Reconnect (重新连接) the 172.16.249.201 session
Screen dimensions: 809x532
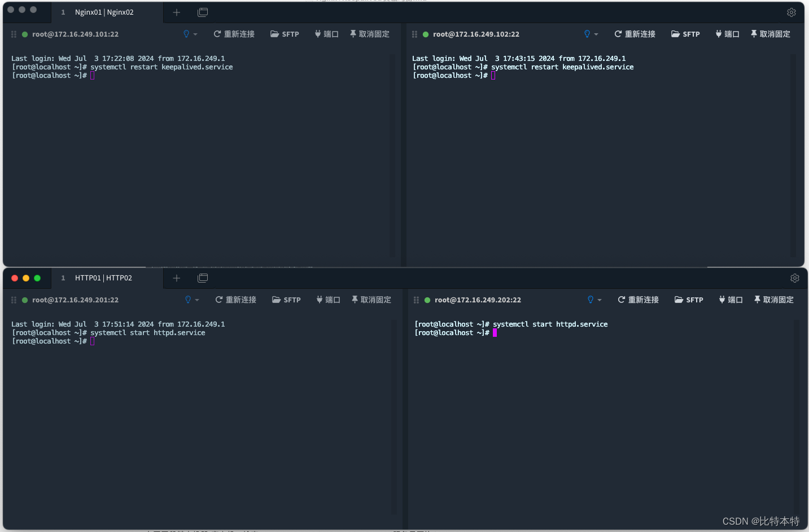click(x=235, y=300)
